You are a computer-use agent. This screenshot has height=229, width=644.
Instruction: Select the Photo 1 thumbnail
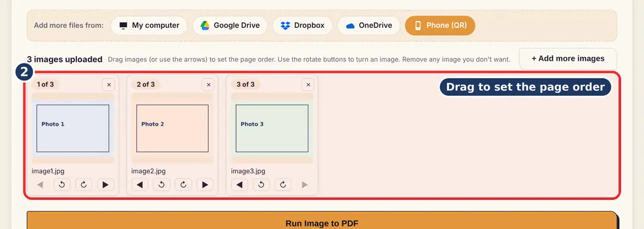click(72, 129)
